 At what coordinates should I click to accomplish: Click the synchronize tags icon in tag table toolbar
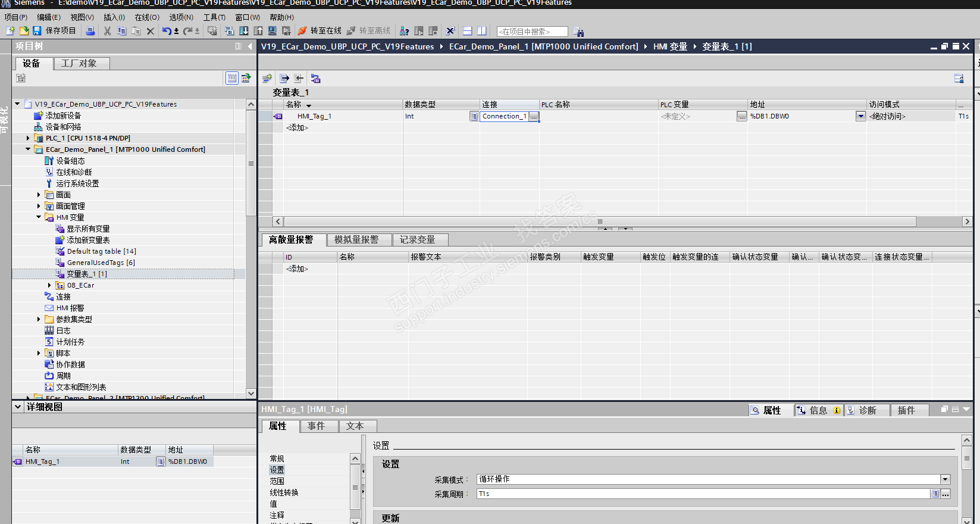315,78
